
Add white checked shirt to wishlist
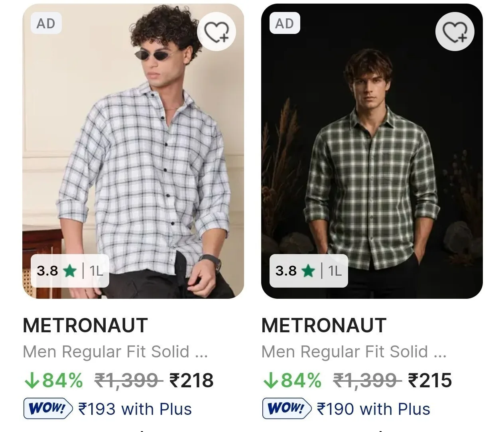(217, 32)
